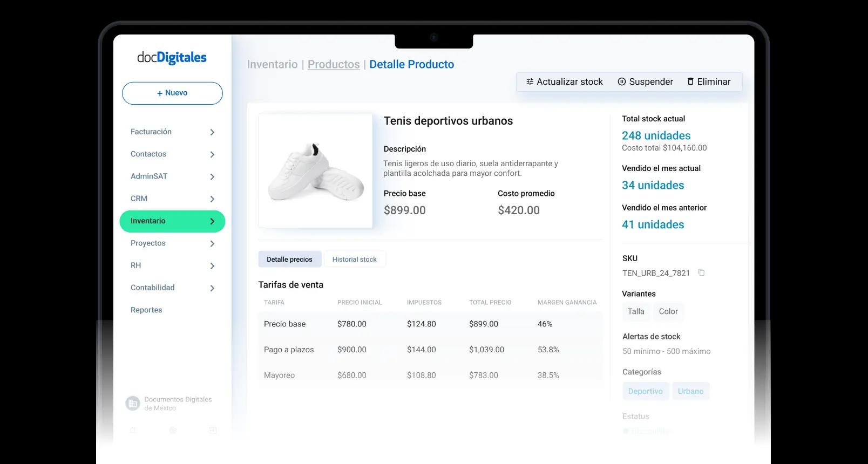Click the product title Tenis deportivos urbanos
Image resolution: width=868 pixels, height=464 pixels.
(449, 121)
